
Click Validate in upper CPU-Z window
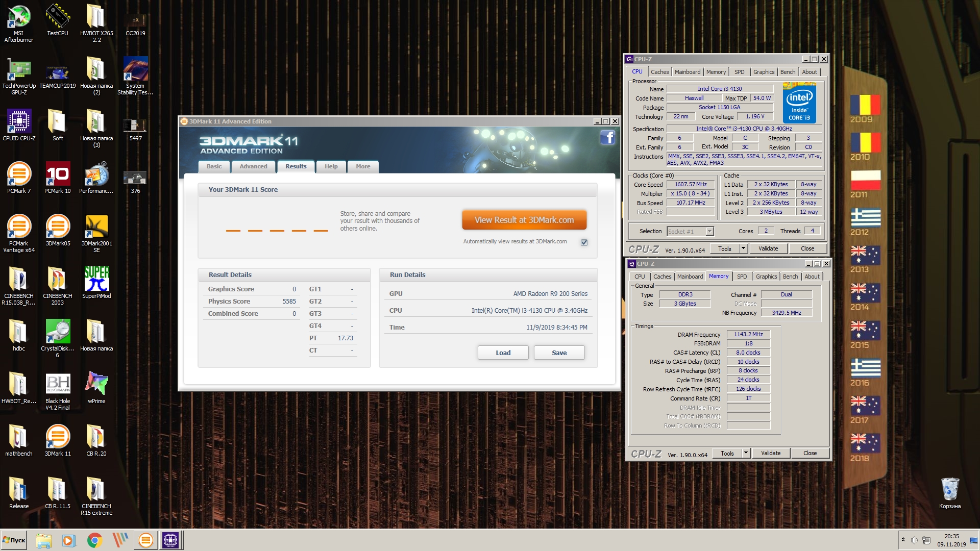(x=768, y=248)
